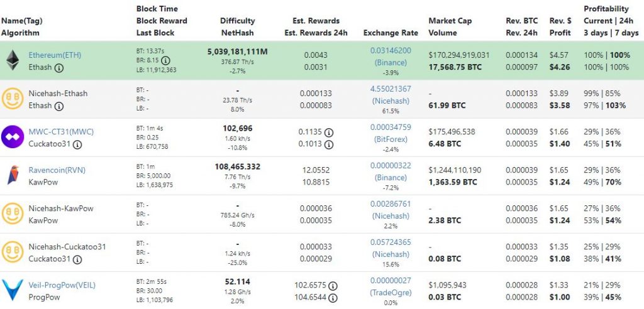
Task: Open the Ravencoin(RVN) link
Action: click(57, 170)
